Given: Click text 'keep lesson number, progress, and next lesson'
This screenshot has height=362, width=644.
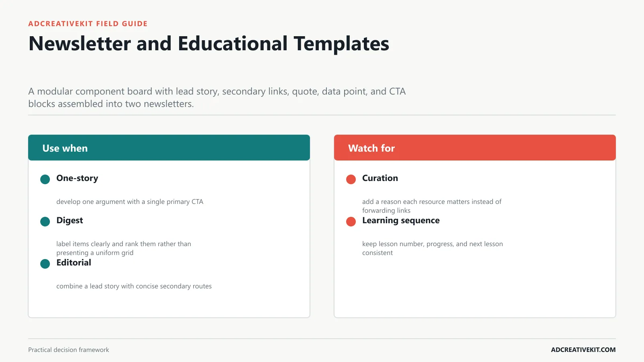Looking at the screenshot, I should pyautogui.click(x=433, y=244).
